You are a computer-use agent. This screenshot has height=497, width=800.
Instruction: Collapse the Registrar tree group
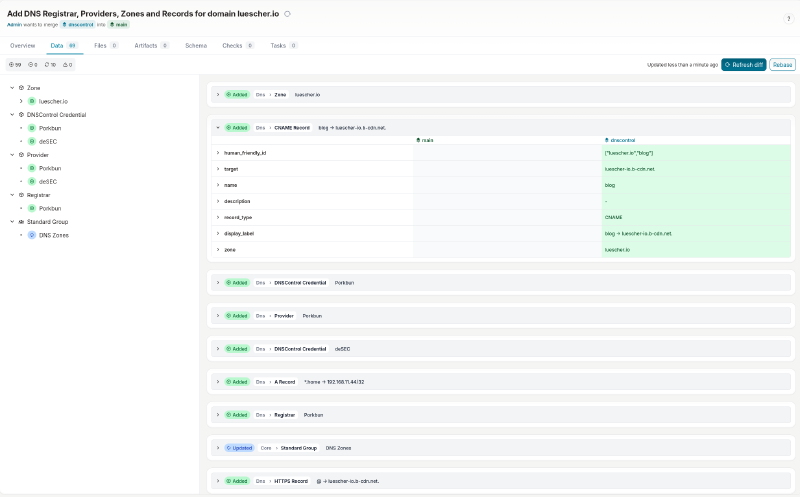click(x=12, y=195)
